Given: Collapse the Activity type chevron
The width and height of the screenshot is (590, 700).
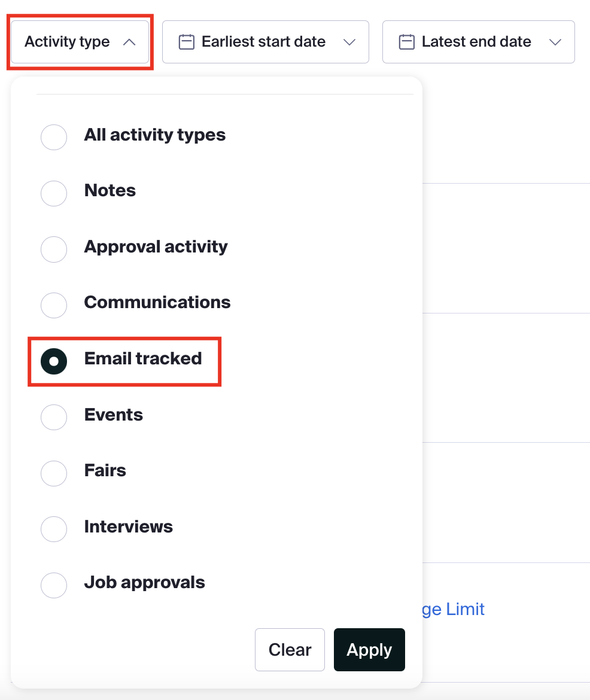Looking at the screenshot, I should [129, 42].
